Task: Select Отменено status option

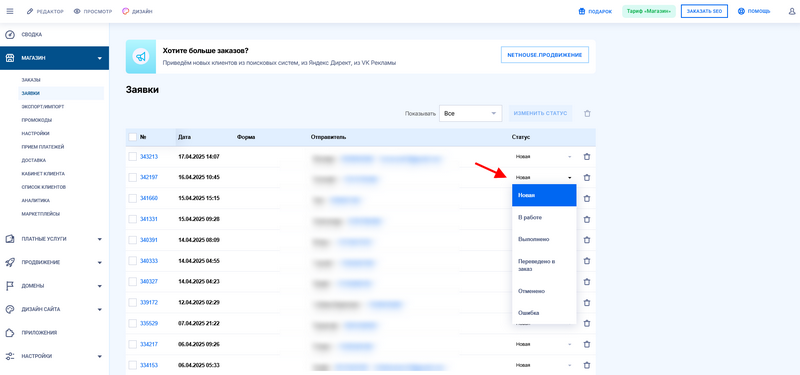Action: [x=544, y=291]
